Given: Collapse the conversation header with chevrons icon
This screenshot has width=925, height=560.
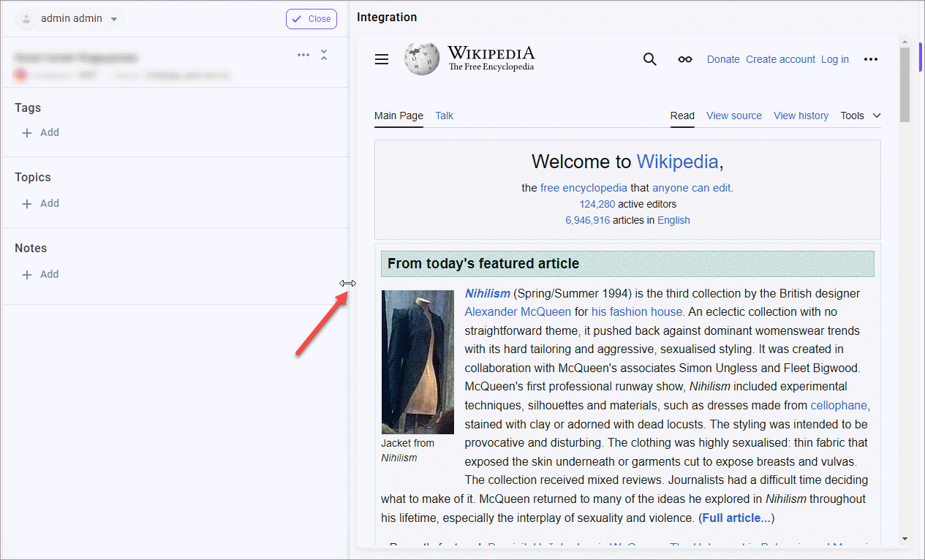Looking at the screenshot, I should click(324, 55).
